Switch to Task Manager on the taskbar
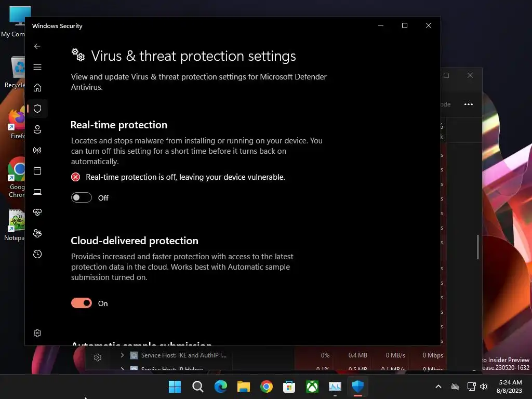The height and width of the screenshot is (399, 532). coord(335,387)
